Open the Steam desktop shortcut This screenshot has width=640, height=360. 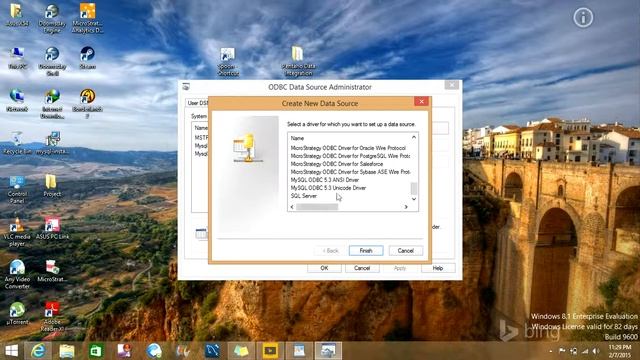coord(87,58)
